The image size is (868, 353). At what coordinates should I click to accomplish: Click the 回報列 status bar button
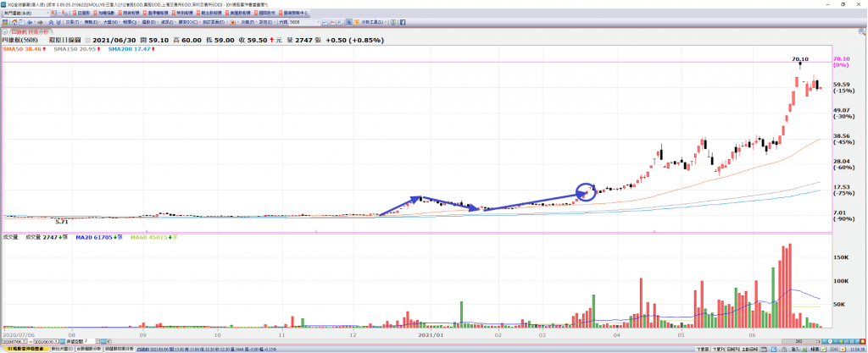[x=733, y=350]
